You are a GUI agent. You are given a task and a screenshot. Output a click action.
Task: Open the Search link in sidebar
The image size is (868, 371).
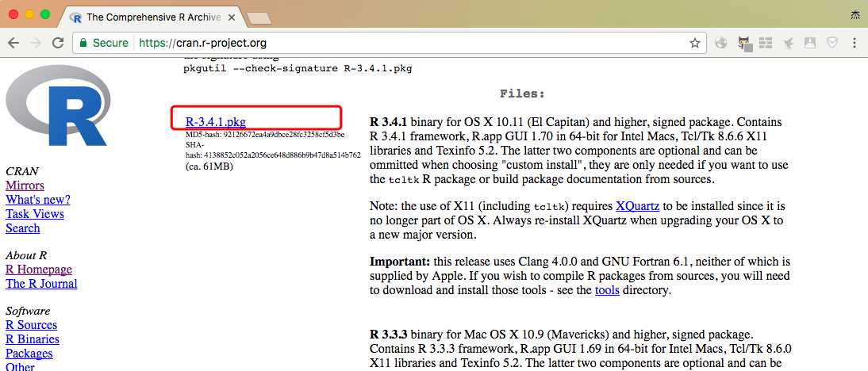[23, 228]
